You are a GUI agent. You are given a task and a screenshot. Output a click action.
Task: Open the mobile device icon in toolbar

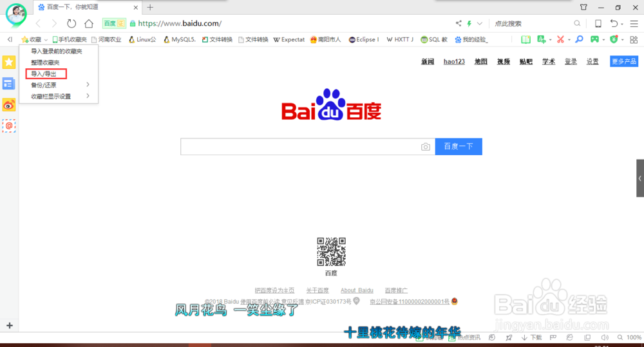598,23
